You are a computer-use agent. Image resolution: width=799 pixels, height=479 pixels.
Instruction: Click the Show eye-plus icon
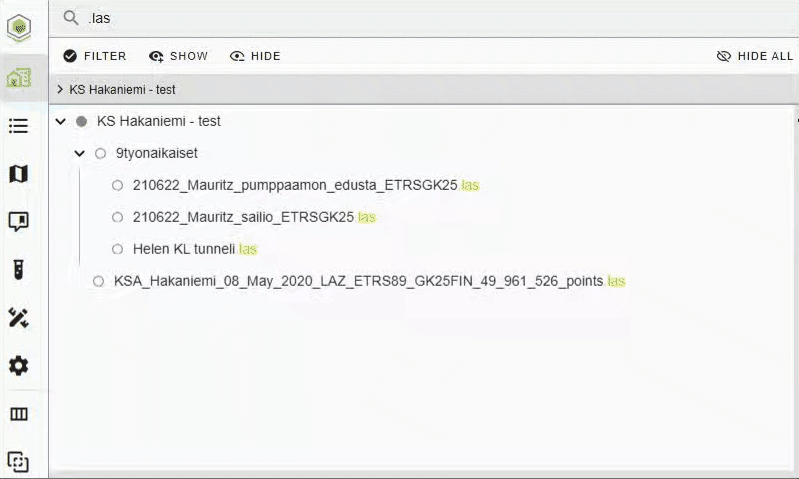[x=156, y=56]
